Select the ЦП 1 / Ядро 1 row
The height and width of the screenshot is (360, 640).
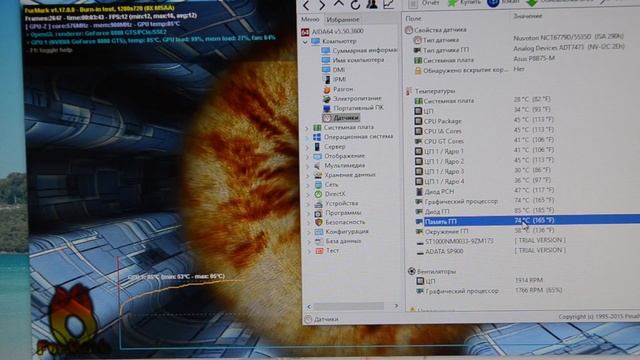[x=484, y=151]
